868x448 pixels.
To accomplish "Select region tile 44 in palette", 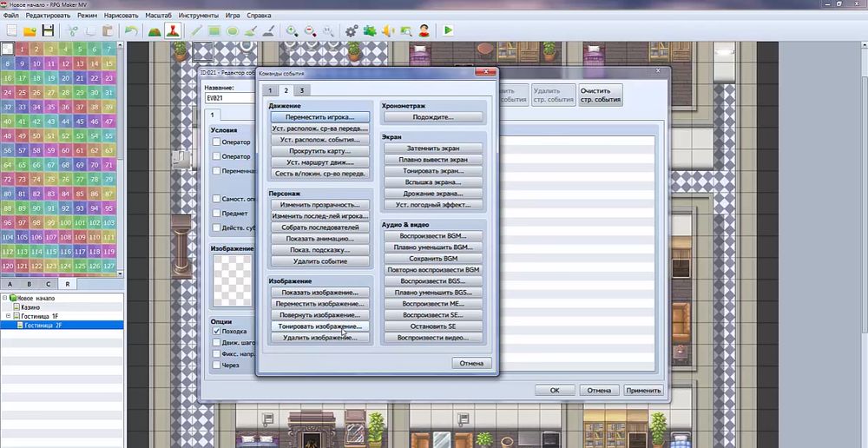I will [65, 122].
